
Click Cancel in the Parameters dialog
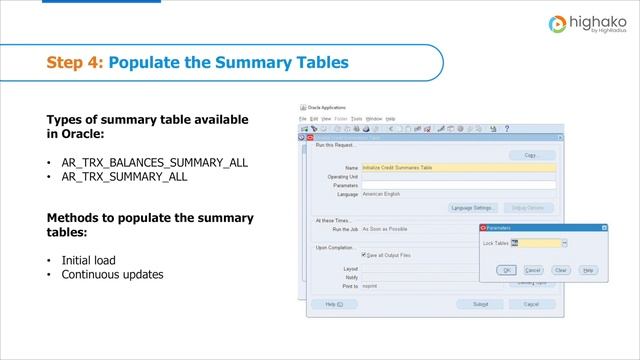click(533, 270)
